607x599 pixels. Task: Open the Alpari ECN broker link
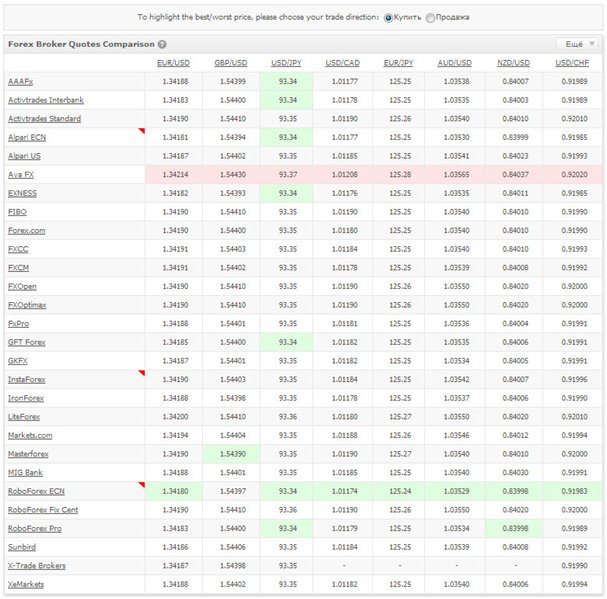coord(27,137)
